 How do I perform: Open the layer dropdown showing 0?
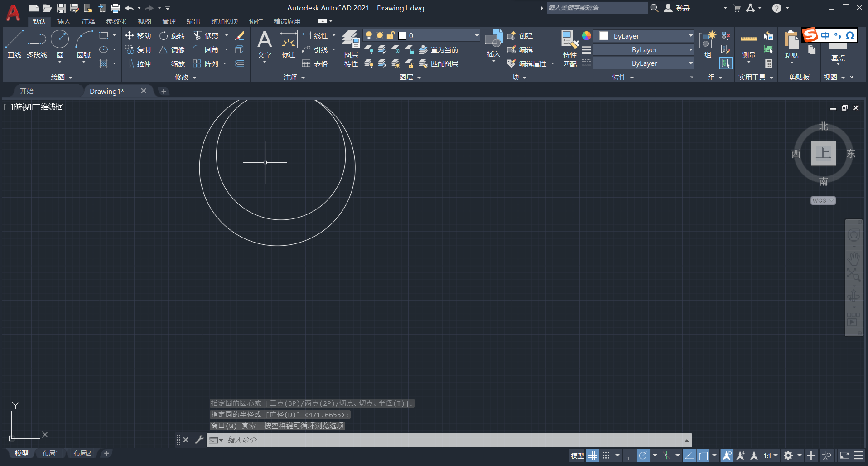[x=477, y=35]
